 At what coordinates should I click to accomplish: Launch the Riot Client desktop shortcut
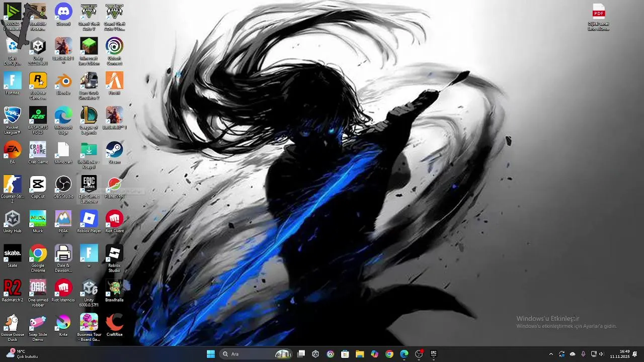tap(115, 222)
